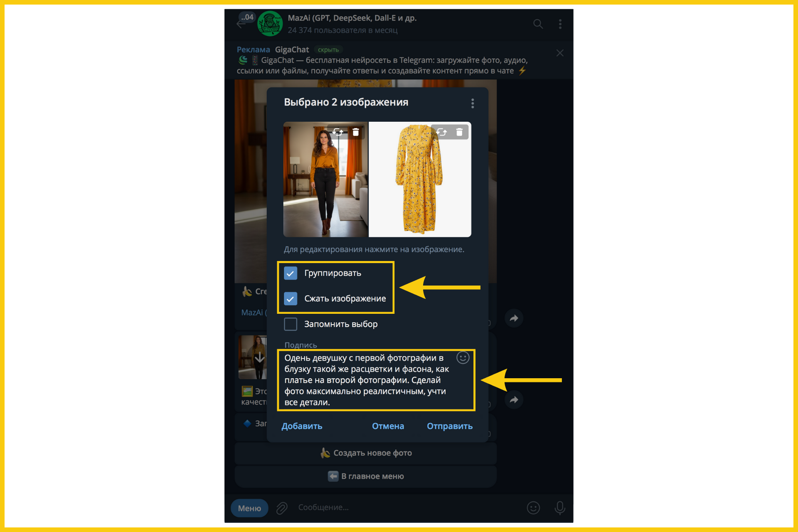Click the paperclip attach icon
Screen dimensions: 798x532
click(x=282, y=508)
